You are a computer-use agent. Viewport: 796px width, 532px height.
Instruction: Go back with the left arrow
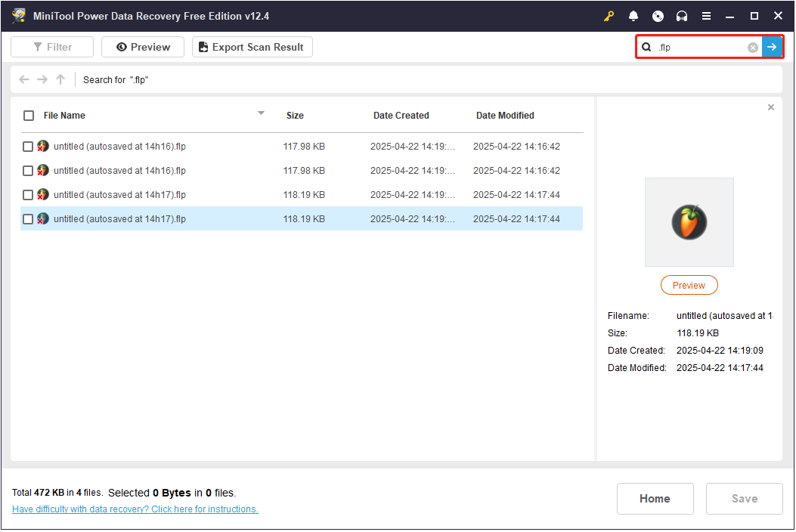point(24,79)
